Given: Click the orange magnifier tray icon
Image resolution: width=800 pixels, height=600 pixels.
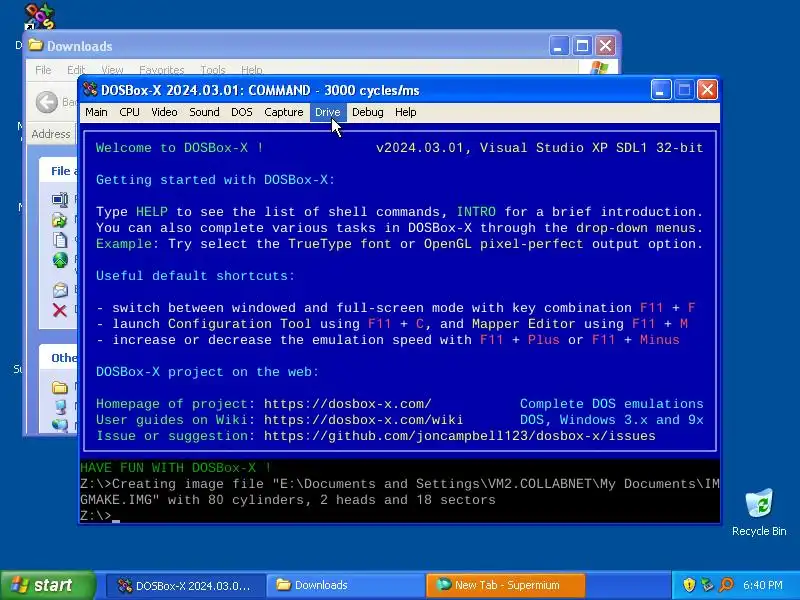Looking at the screenshot, I should click(726, 585).
